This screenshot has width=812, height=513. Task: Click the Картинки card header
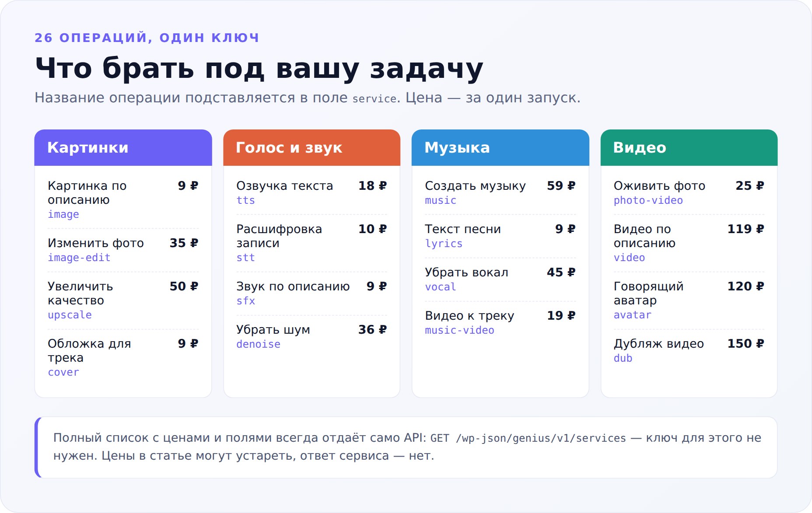click(x=123, y=147)
